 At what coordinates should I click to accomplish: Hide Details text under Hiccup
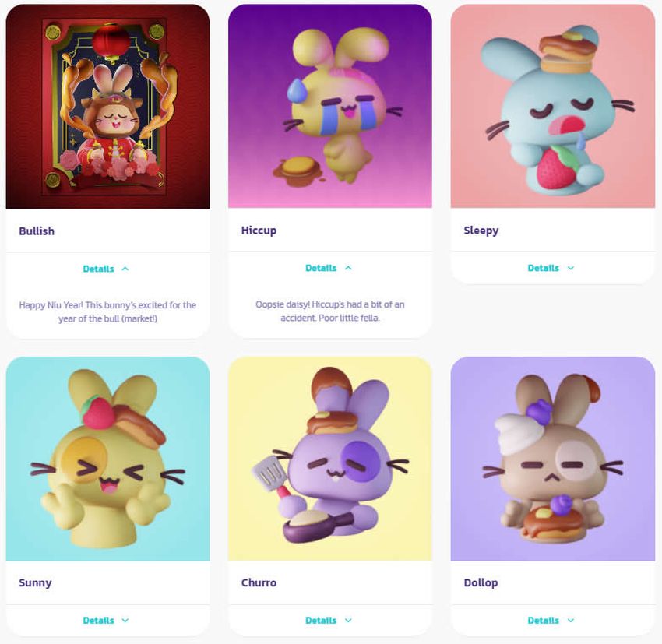coord(321,268)
